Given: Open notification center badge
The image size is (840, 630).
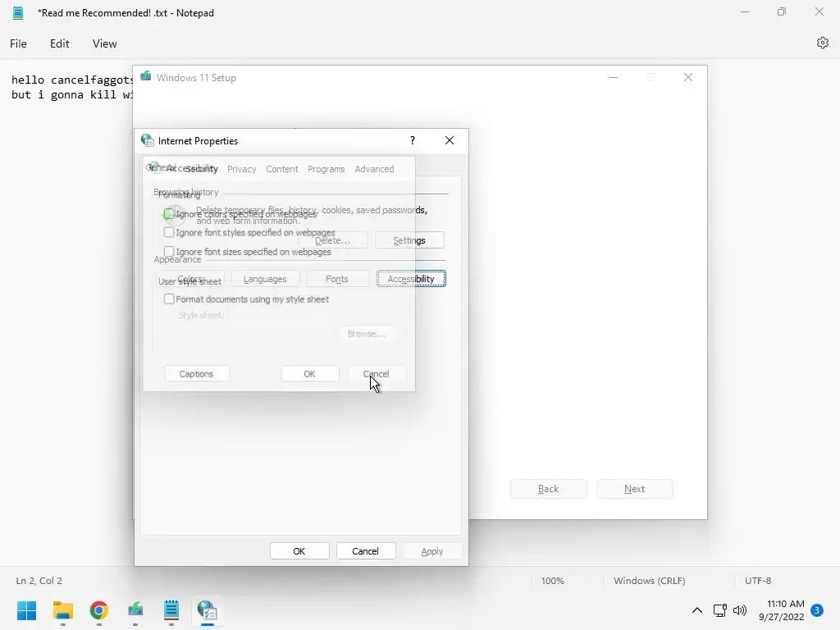Looking at the screenshot, I should tap(817, 610).
